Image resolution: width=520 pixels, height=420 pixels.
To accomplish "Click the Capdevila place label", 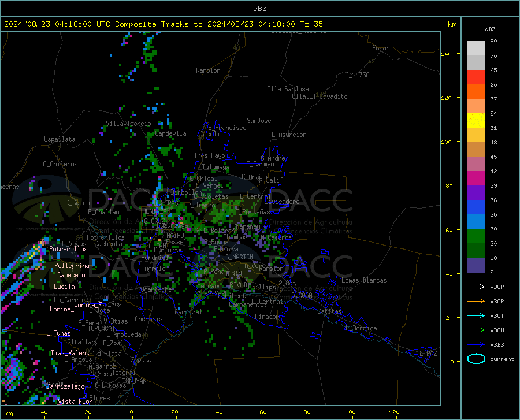I will pos(170,133).
